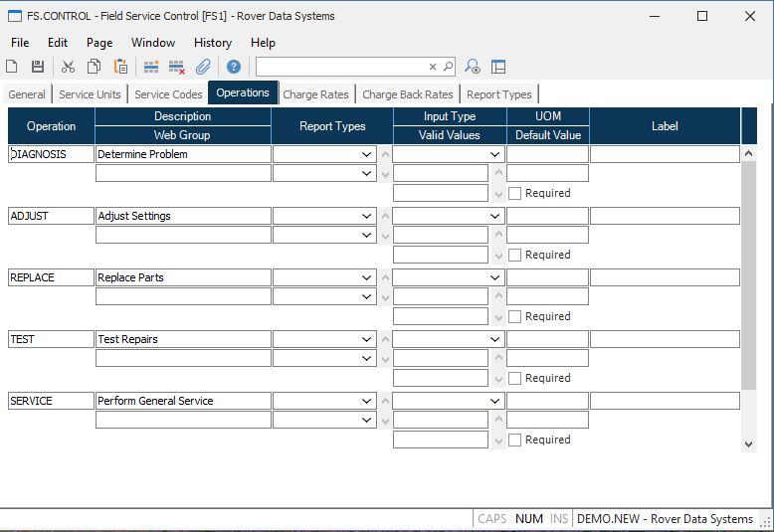Click the Label field for DIAGNOSIS row
Viewport: 774px width, 532px height.
665,154
